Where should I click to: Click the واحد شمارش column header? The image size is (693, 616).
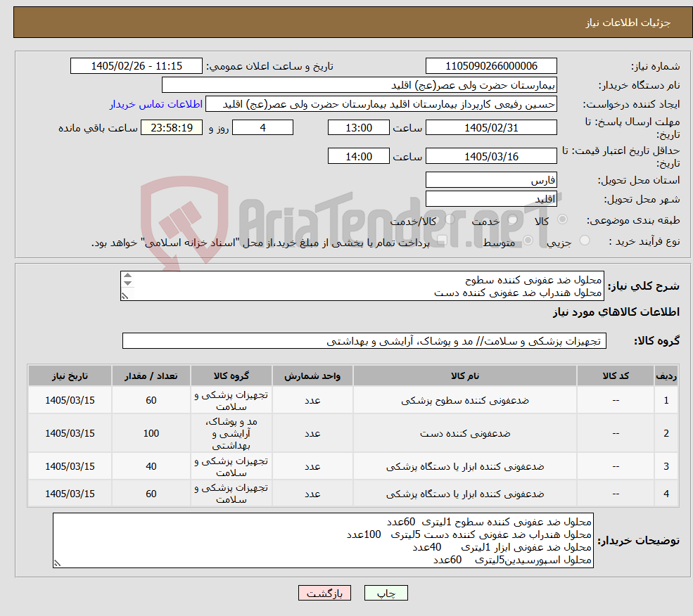(312, 376)
